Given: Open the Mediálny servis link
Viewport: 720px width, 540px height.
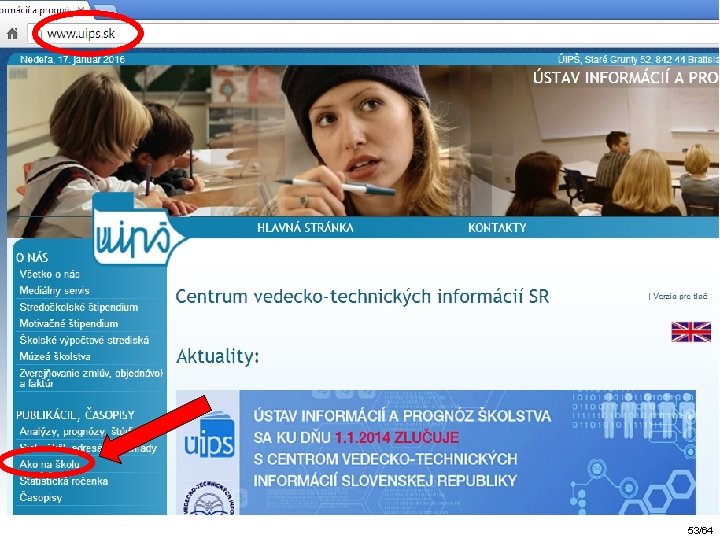Looking at the screenshot, I should coord(54,291).
